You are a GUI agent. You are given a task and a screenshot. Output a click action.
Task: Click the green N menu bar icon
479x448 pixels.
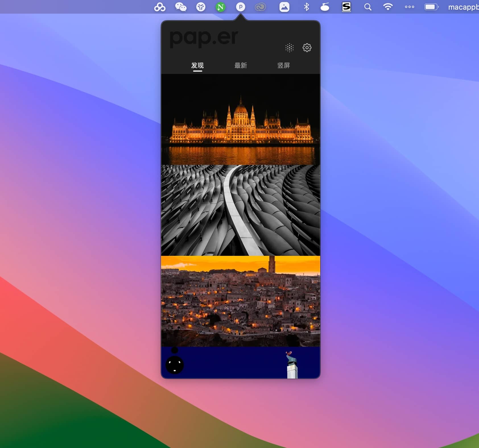[220, 7]
